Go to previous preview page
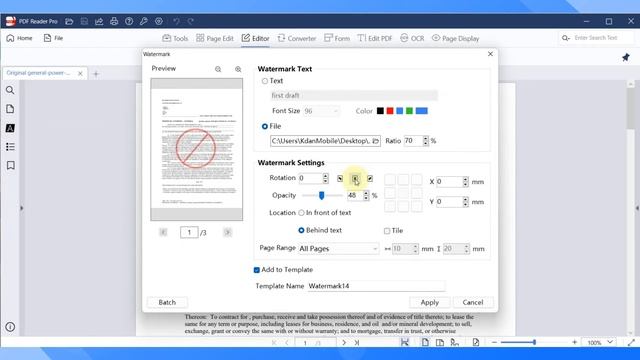640x360 pixels. pyautogui.click(x=163, y=232)
